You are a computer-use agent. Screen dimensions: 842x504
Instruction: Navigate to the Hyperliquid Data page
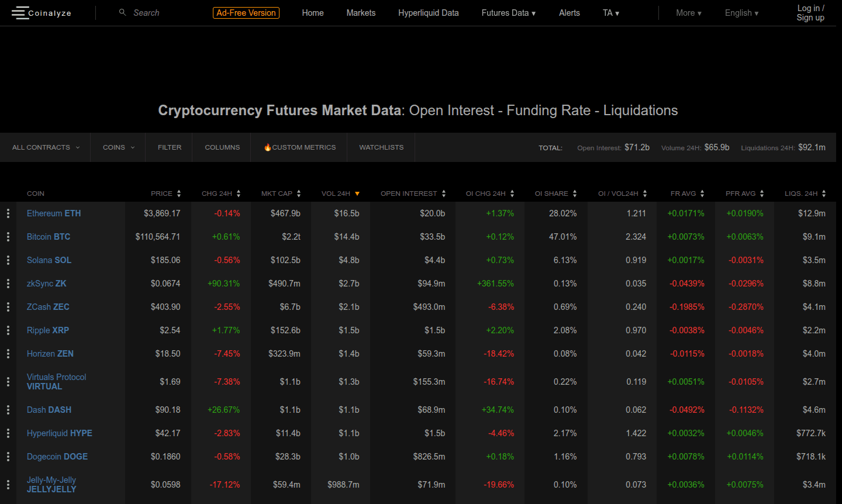428,12
